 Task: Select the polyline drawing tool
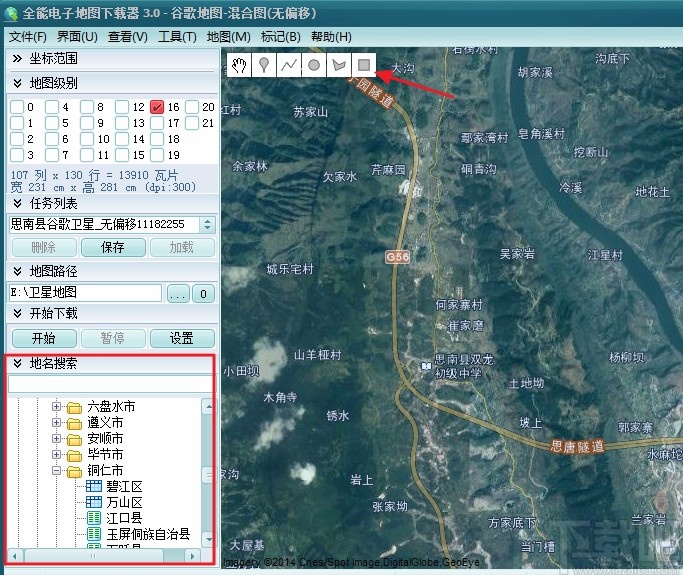[289, 65]
